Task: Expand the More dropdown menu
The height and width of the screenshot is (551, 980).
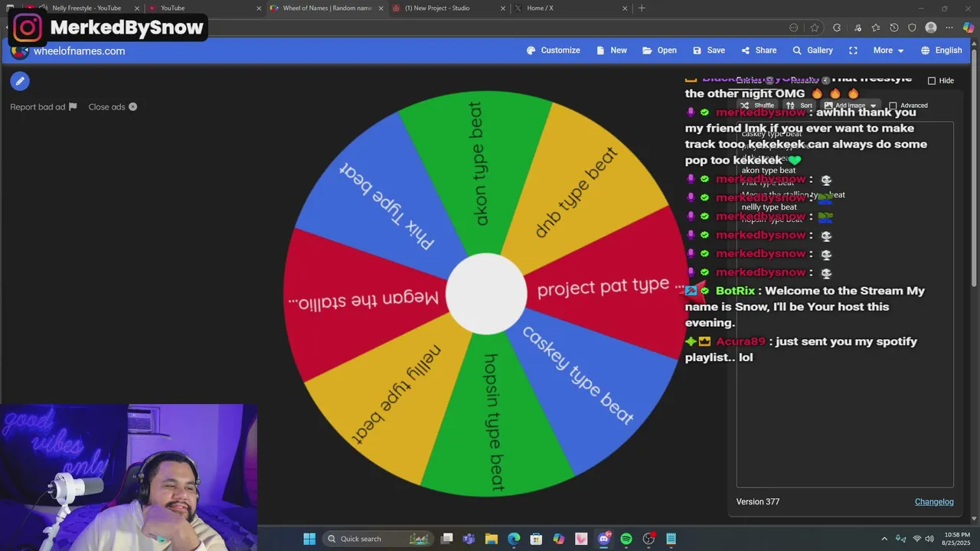Action: [888, 51]
